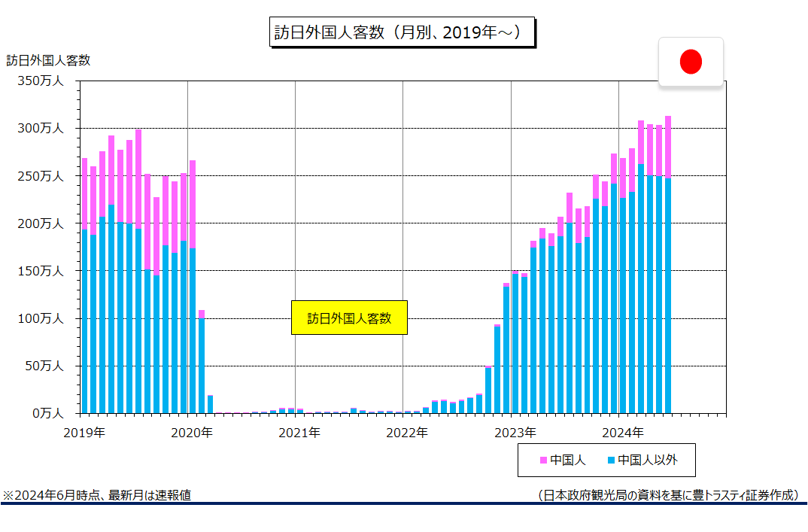Click the 200万人 y-axis label
The height and width of the screenshot is (532, 808).
(41, 223)
